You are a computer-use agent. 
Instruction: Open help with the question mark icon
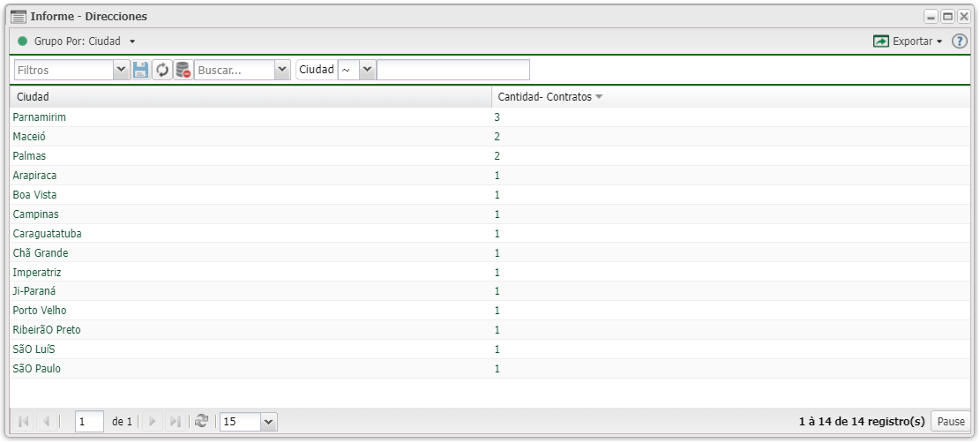click(x=960, y=41)
